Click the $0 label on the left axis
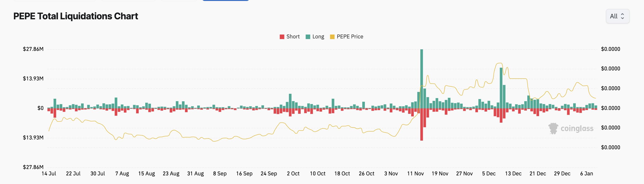Viewport: 644px width, 184px height. click(40, 108)
